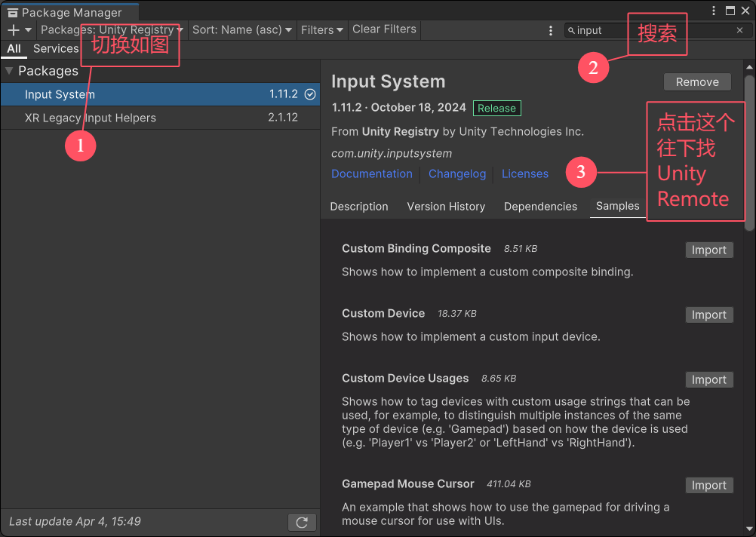Open the window options kebab menu
This screenshot has width=756, height=537.
click(x=714, y=11)
